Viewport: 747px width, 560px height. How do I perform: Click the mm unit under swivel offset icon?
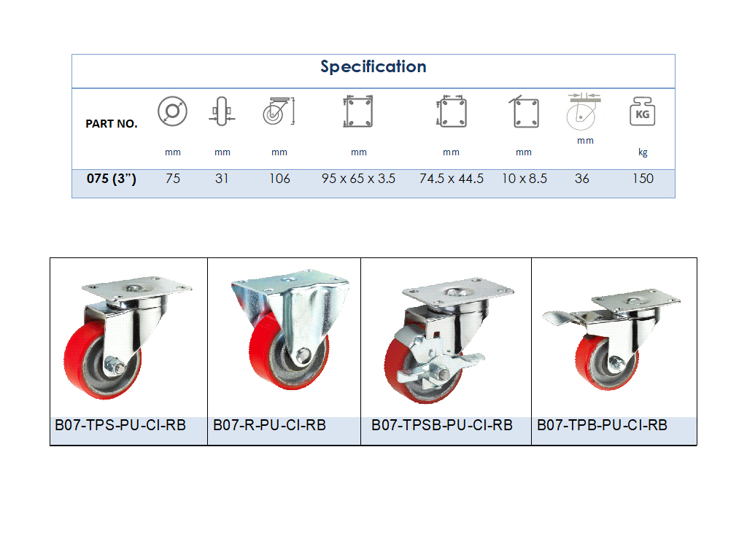pos(586,141)
